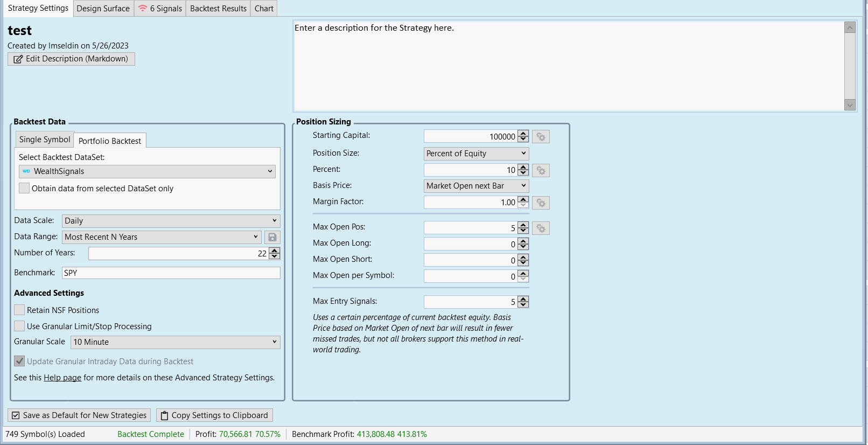The height and width of the screenshot is (445, 868).
Task: Click the gear icon beside Margin Factor
Action: point(541,203)
